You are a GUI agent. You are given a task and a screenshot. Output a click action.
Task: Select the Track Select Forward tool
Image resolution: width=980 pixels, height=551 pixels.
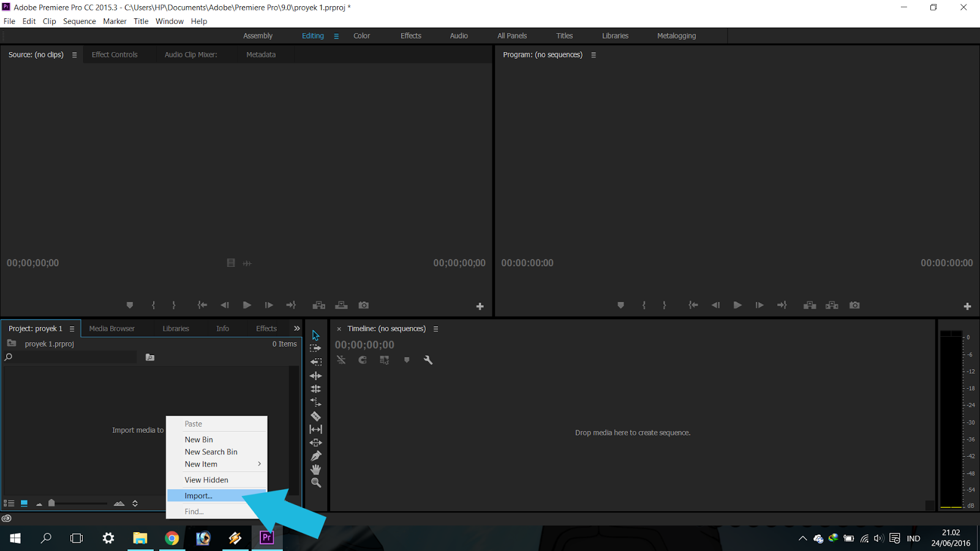tap(315, 348)
